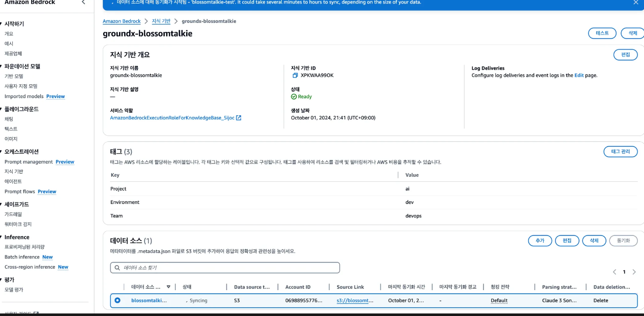Open 사용자 지정 모델 page
Image resolution: width=644 pixels, height=316 pixels.
coord(21,86)
